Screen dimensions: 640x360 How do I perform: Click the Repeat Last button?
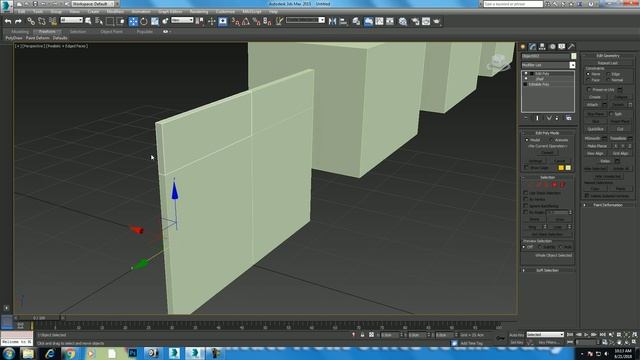(608, 63)
